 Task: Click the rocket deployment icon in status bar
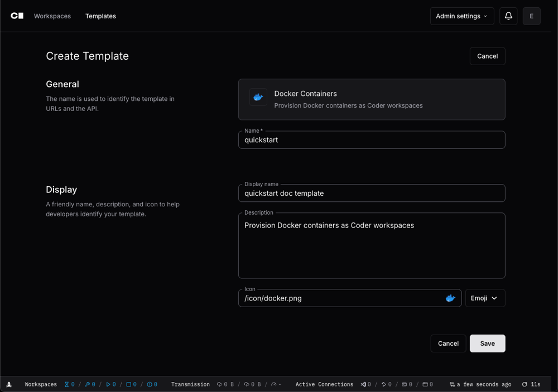coord(9,384)
